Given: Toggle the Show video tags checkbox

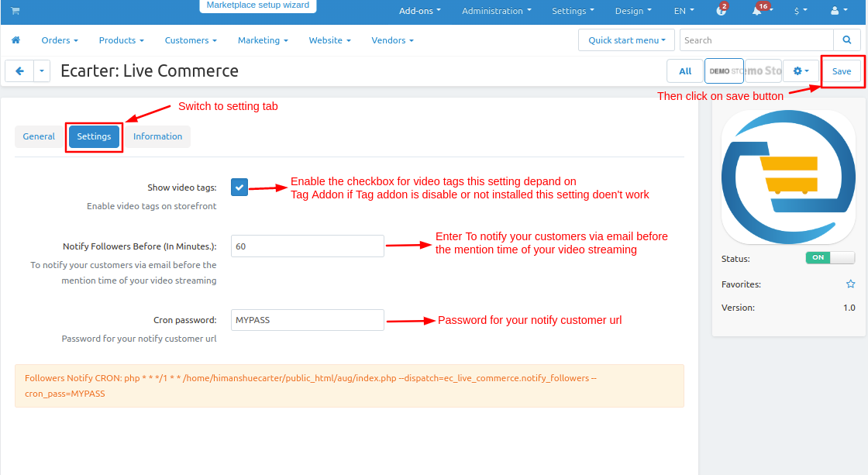Looking at the screenshot, I should (x=239, y=187).
